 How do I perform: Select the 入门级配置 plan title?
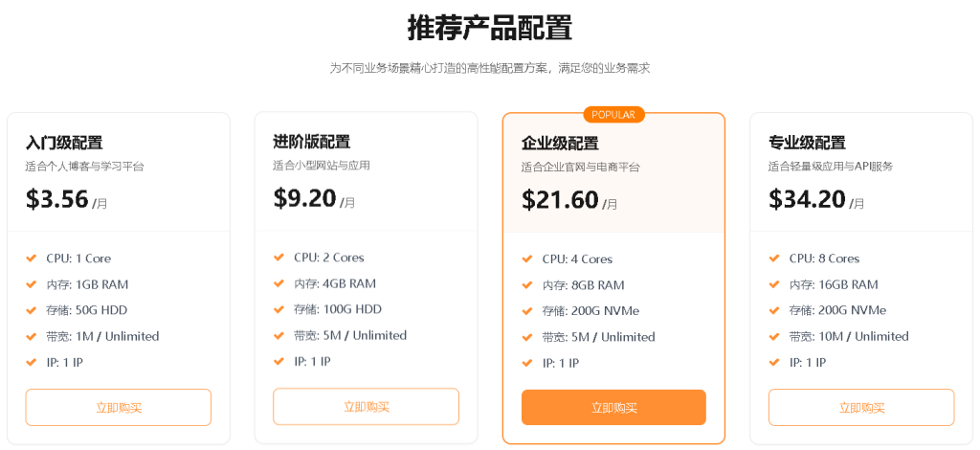coord(64,143)
